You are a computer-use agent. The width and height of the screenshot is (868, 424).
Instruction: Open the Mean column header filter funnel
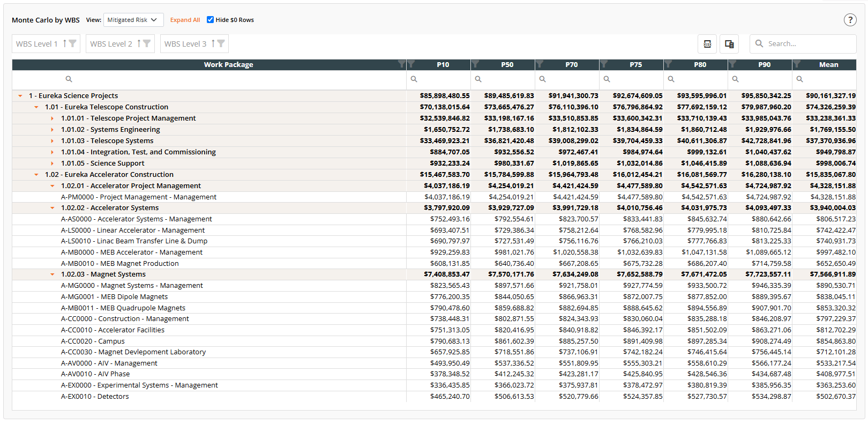tap(797, 64)
